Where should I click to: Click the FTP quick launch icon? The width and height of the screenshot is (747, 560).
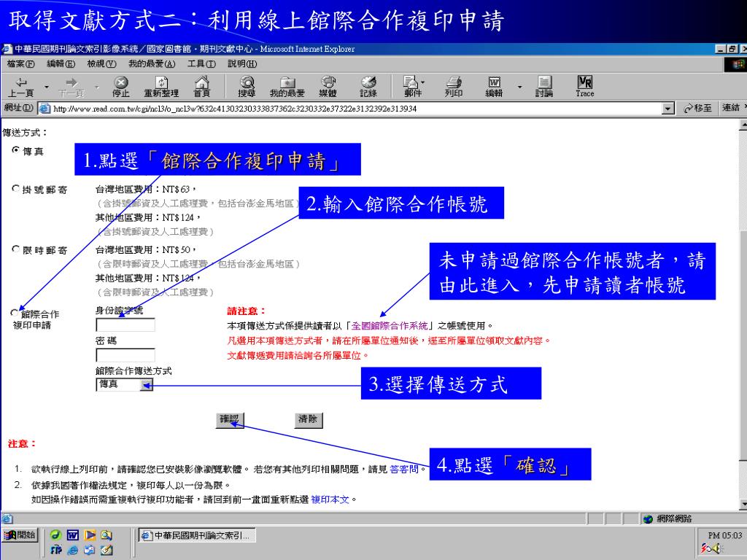(55, 550)
